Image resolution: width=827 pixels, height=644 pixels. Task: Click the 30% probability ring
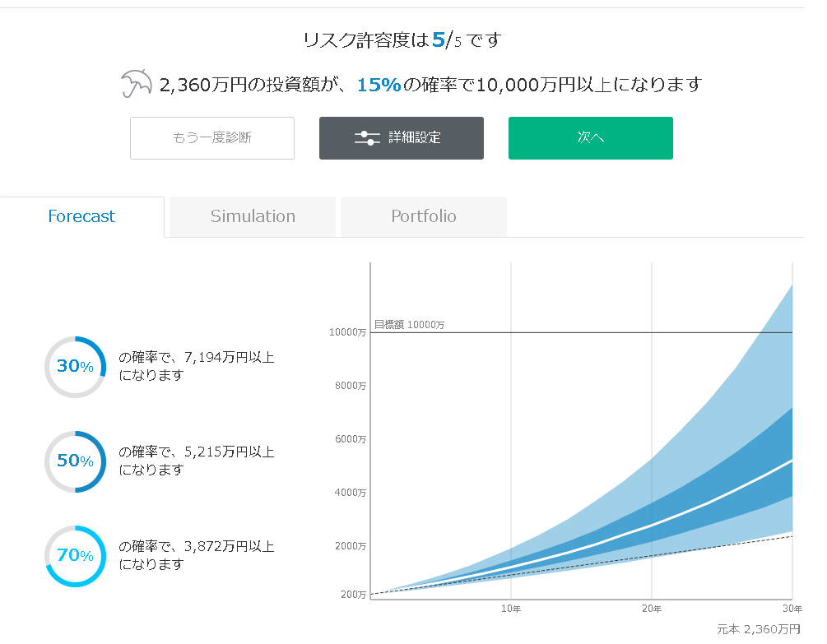pos(76,367)
